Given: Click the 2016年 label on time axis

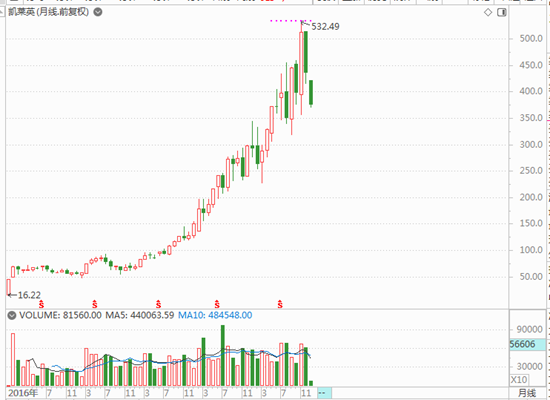Looking at the screenshot, I should click(x=23, y=393).
